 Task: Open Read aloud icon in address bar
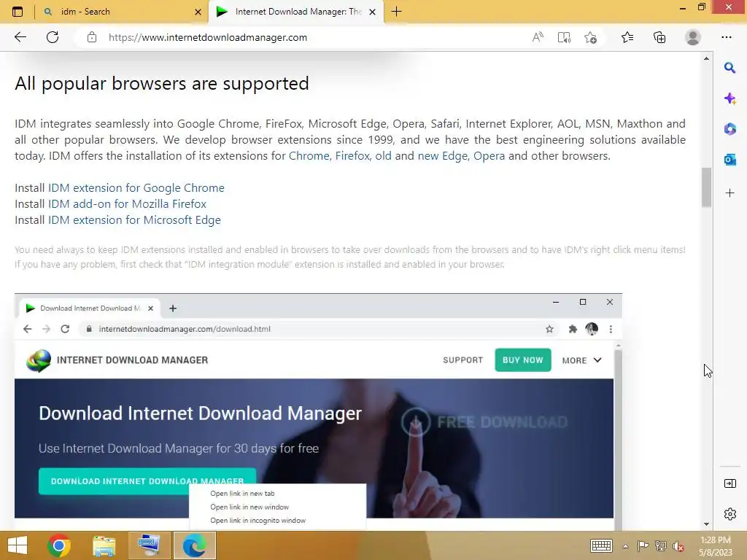(538, 37)
